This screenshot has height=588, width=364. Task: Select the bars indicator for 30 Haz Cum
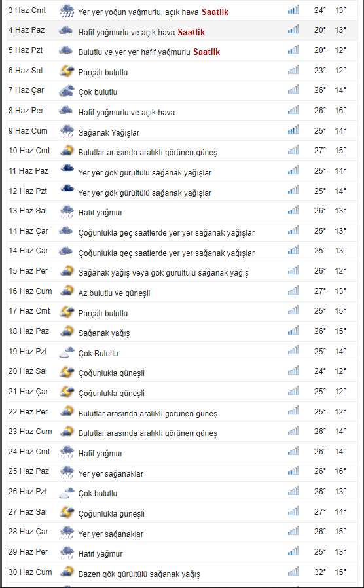(293, 571)
